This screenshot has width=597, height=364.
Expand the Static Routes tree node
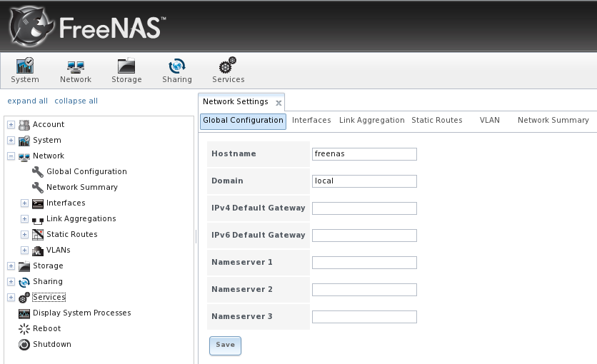[x=24, y=235]
